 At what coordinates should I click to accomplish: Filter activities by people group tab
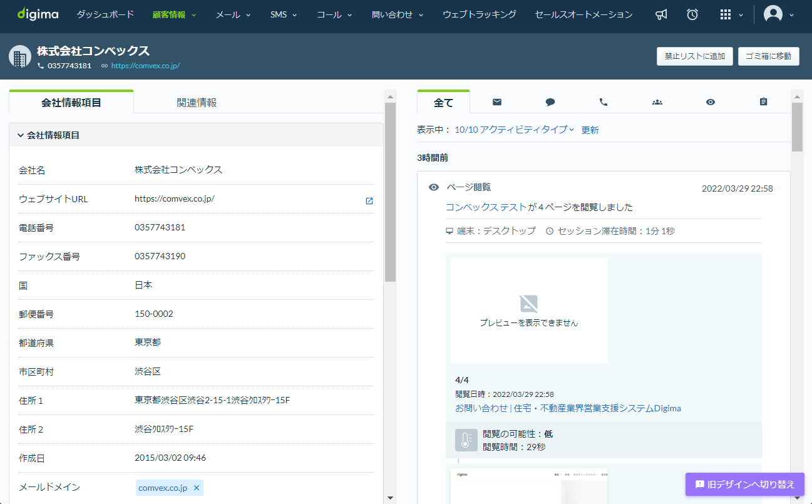coord(657,101)
